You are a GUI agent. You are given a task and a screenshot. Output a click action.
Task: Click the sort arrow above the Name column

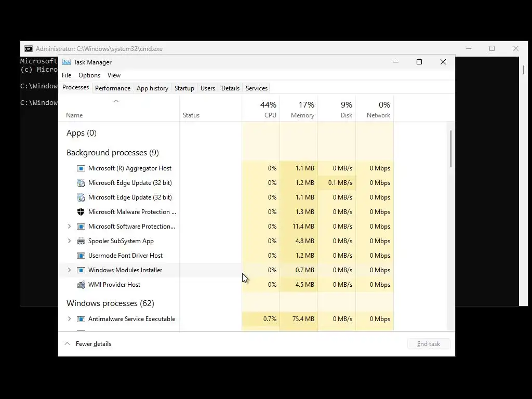point(116,101)
